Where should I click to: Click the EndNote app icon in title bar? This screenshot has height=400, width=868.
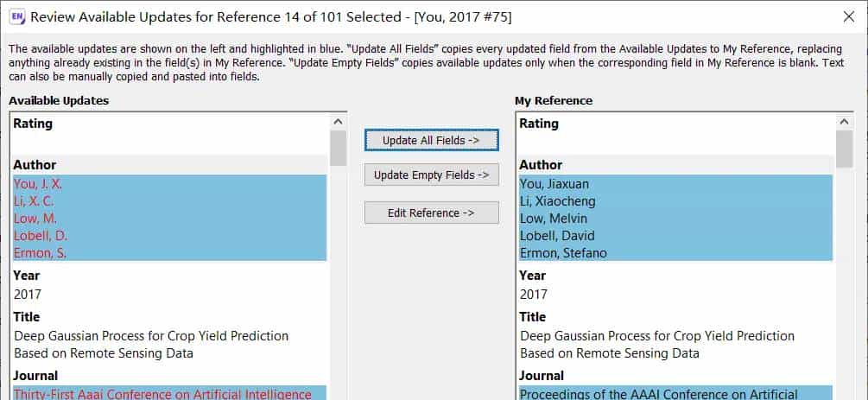pyautogui.click(x=16, y=16)
